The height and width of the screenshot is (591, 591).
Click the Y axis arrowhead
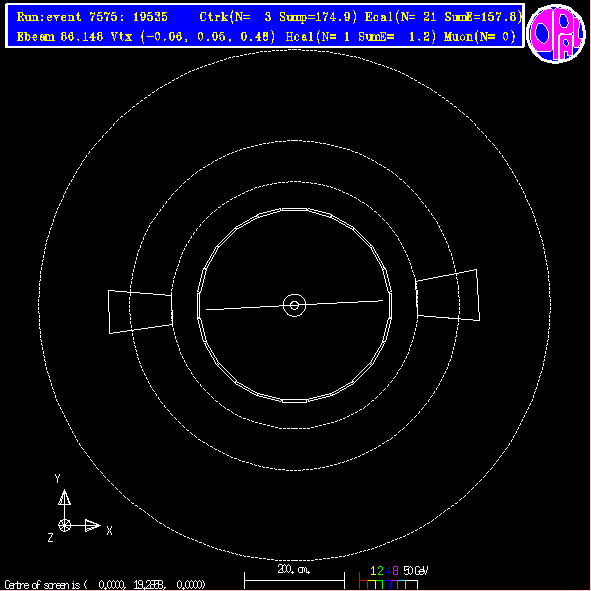pyautogui.click(x=64, y=497)
